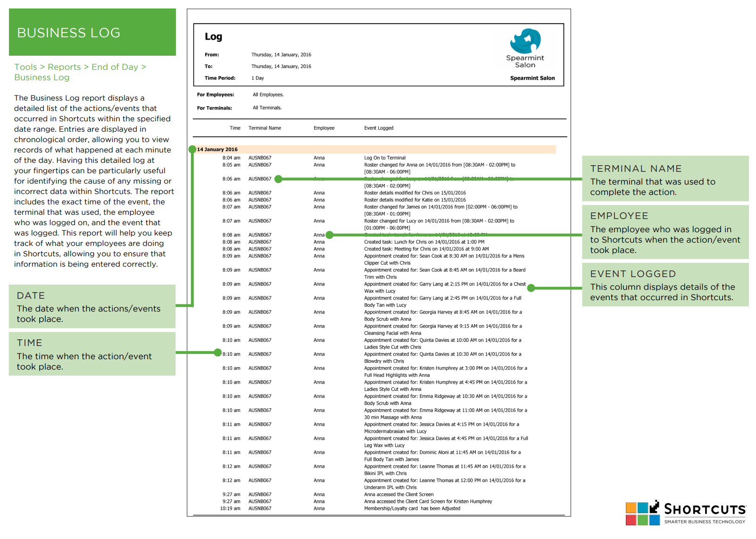Viewport: 756px width, 539px height.
Task: Click the DATE callout box
Action: pyautogui.click(x=92, y=306)
